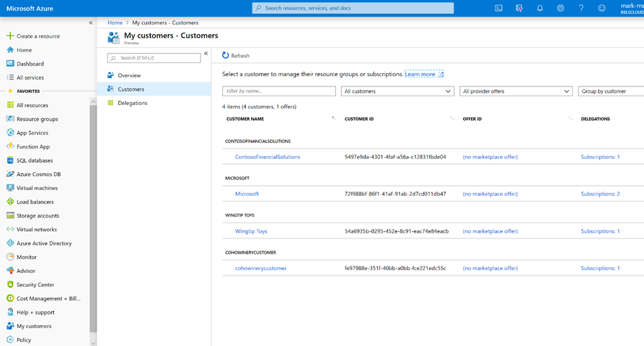Click the Function App lightning icon
644x346 pixels.
[x=10, y=147]
